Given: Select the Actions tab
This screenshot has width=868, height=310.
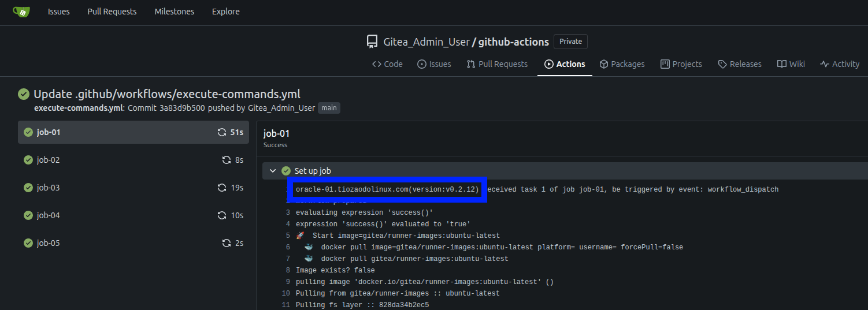Looking at the screenshot, I should pos(565,64).
